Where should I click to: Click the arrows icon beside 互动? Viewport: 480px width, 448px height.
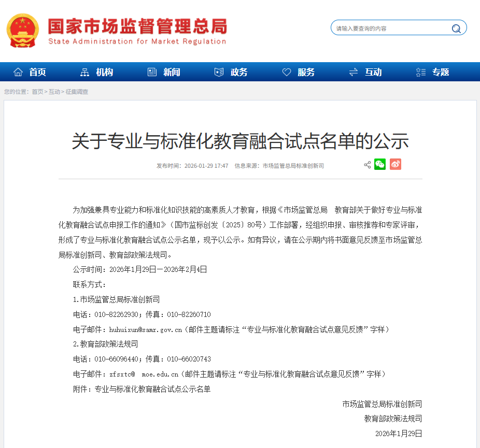tap(354, 72)
